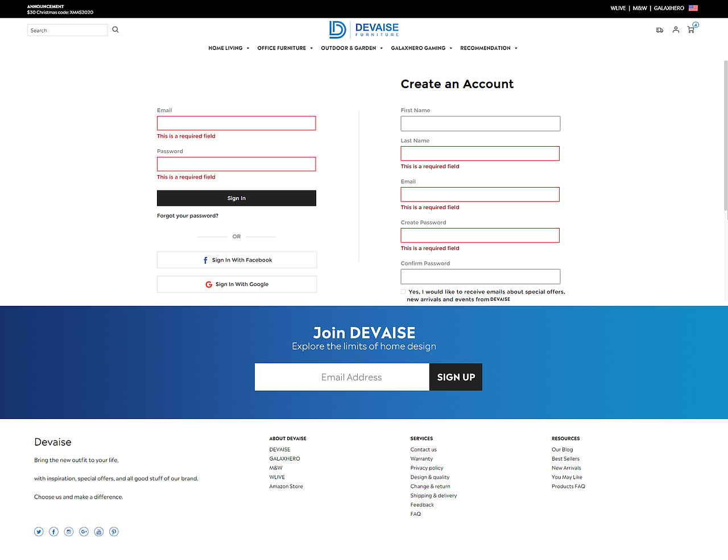Open the delivery truck tracking icon
Viewport: 728px width, 560px height.
[x=660, y=30]
